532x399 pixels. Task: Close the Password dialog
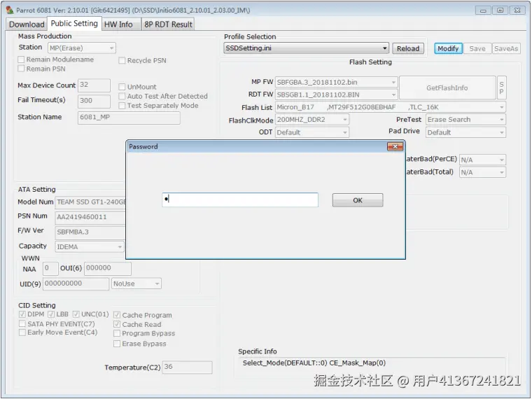[395, 146]
